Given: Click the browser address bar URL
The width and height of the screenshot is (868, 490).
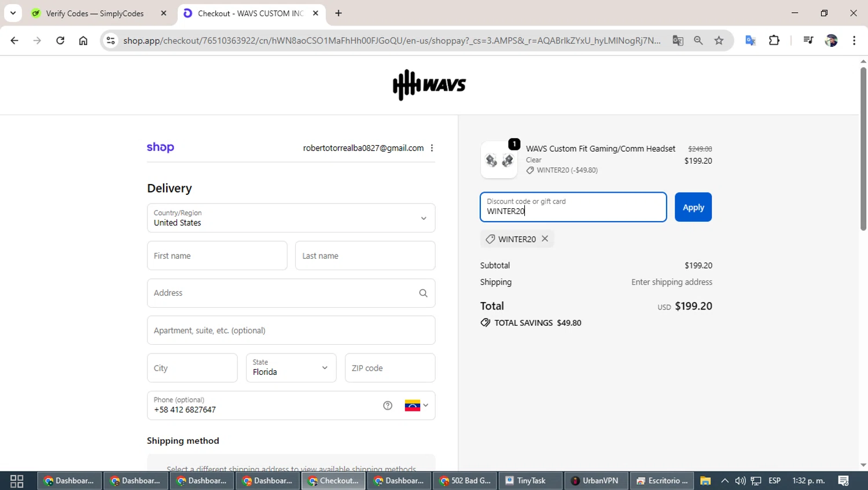Looking at the screenshot, I should click(392, 40).
